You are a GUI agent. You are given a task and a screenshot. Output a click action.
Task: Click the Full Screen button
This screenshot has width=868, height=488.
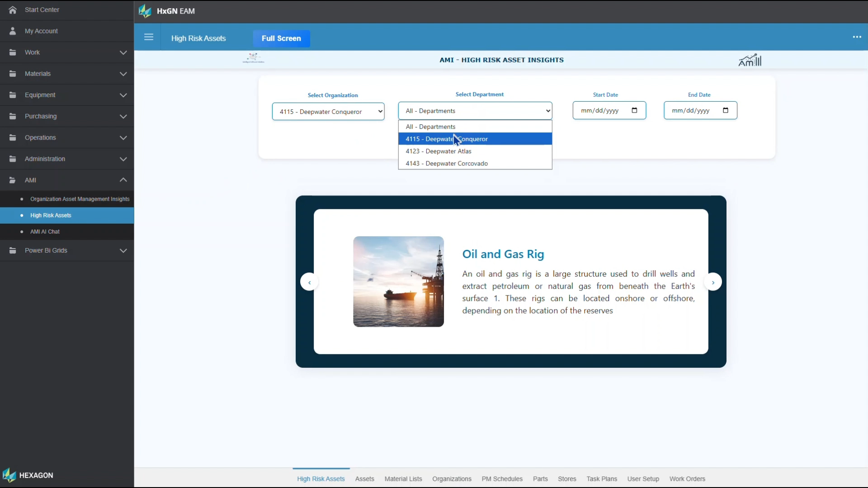[281, 38]
